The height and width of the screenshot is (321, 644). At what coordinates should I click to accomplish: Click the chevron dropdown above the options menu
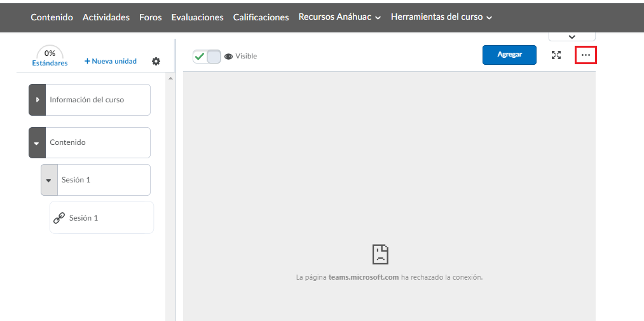point(572,37)
